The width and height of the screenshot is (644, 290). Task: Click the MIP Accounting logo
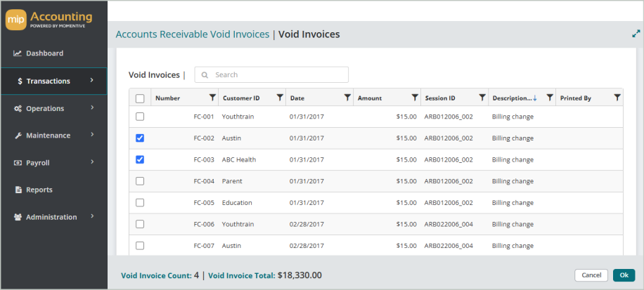[49, 19]
